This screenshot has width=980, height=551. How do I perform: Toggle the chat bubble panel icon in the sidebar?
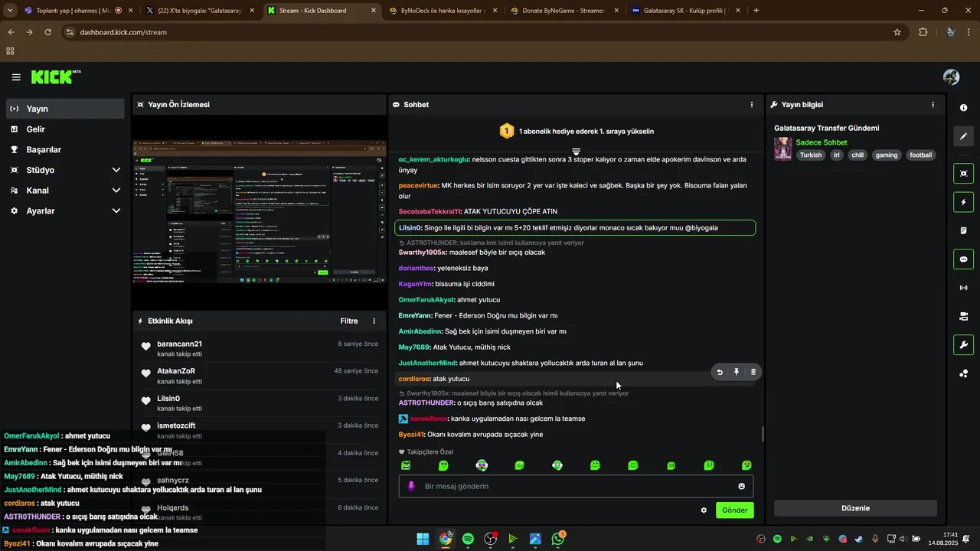pos(963,259)
